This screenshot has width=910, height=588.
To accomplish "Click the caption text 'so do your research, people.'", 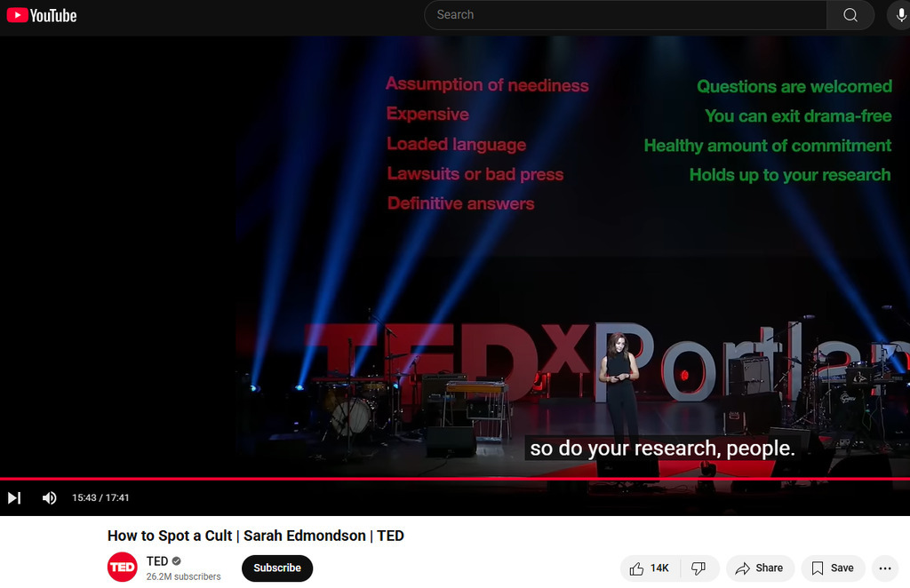I will coord(662,449).
